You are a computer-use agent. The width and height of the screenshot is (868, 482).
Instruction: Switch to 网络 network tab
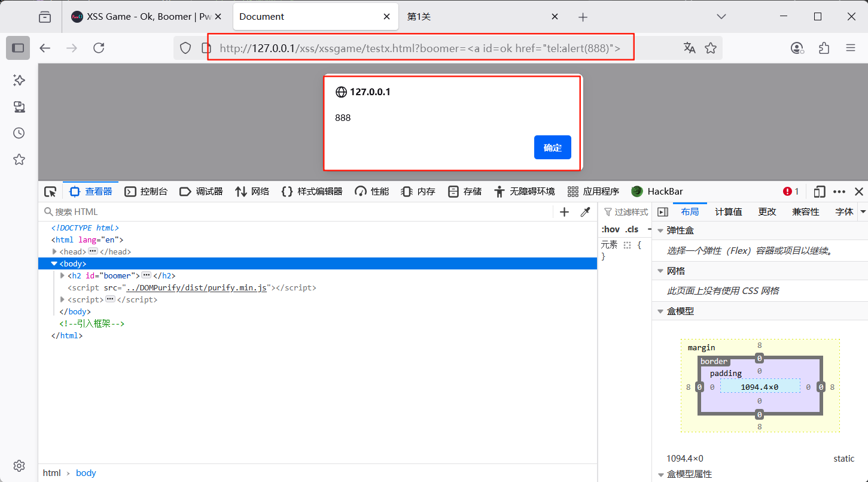252,192
